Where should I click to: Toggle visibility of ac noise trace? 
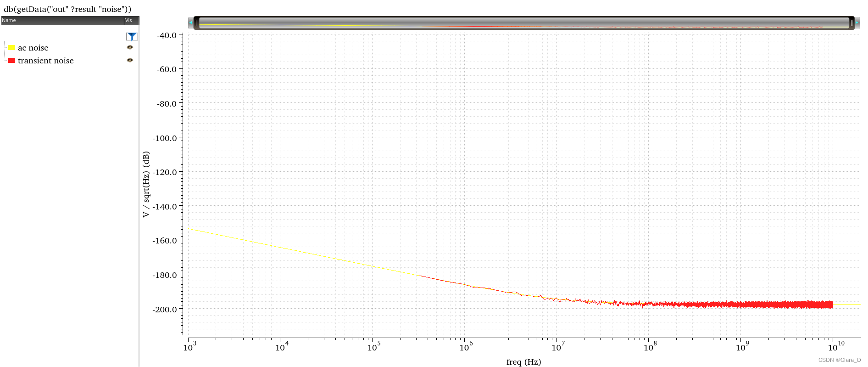[x=130, y=47]
